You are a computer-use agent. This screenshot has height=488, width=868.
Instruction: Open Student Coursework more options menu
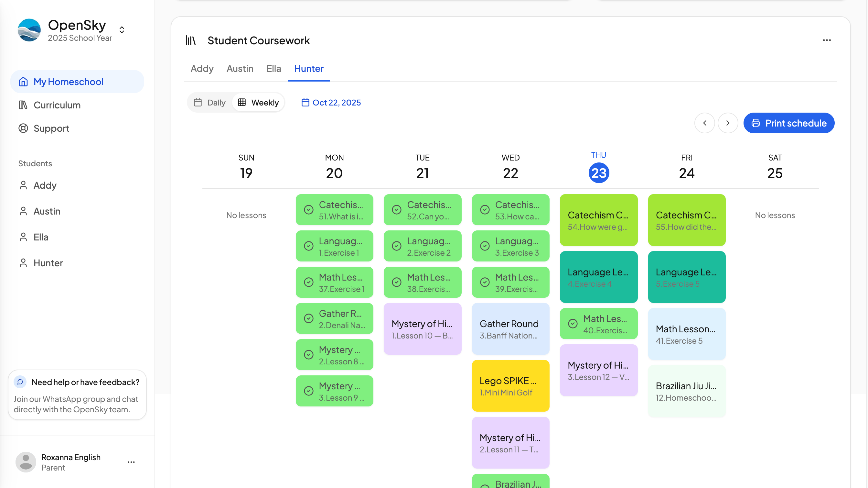827,40
